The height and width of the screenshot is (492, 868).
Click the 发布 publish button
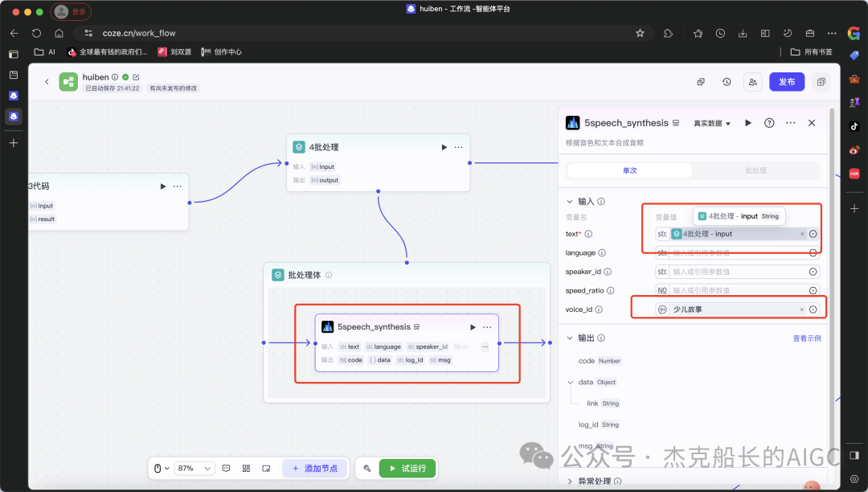787,82
